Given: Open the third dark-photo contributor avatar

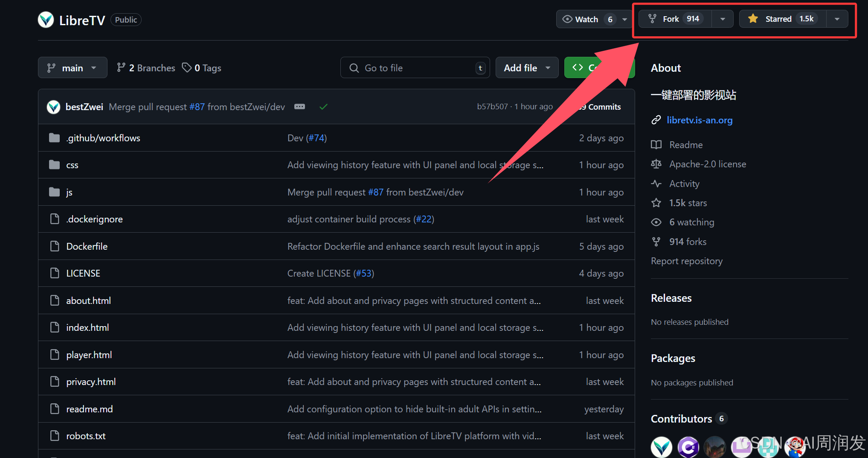Looking at the screenshot, I should pyautogui.click(x=715, y=447).
